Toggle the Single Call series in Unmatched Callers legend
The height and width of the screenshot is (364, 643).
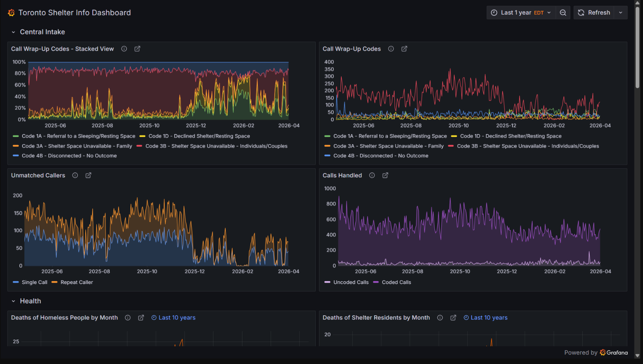(34, 282)
